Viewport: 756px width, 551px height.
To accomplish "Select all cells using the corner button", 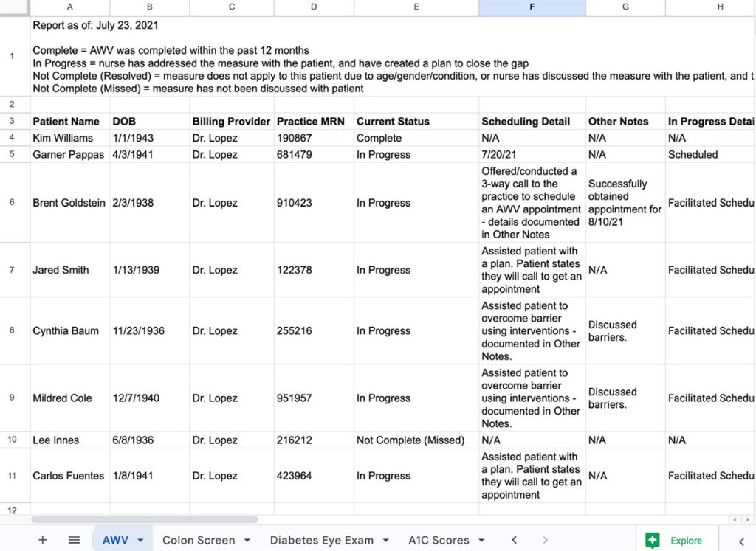I will [x=13, y=7].
